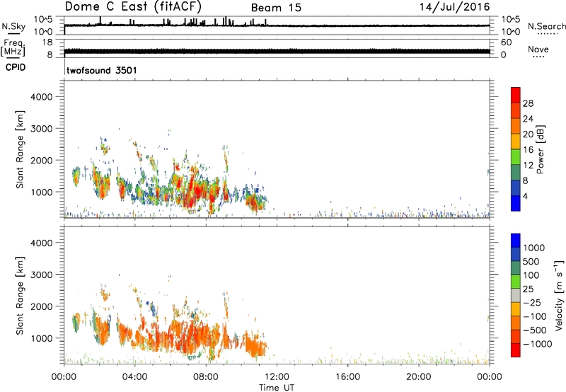Image resolution: width=566 pixels, height=392 pixels.
Task: Click the 'Time UT' axis label
Action: (277, 388)
